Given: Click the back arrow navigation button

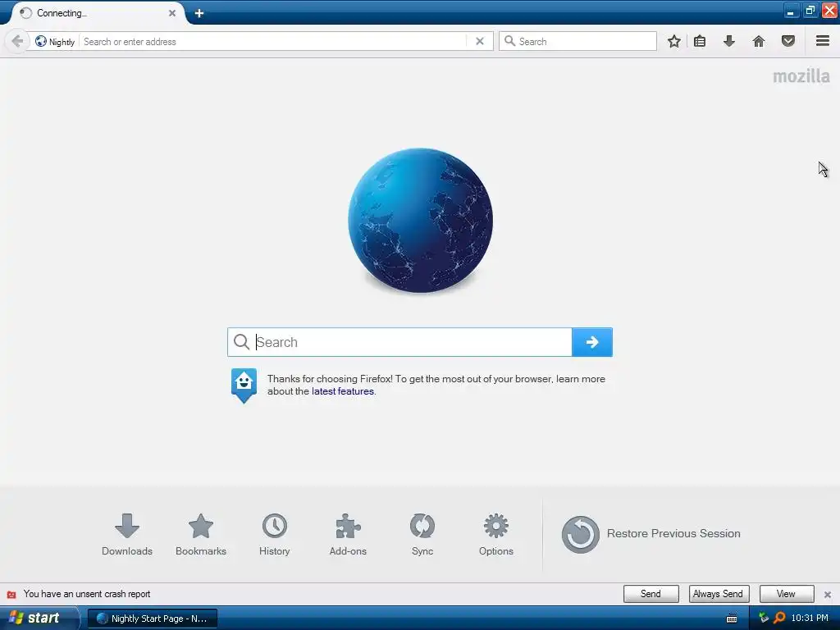Looking at the screenshot, I should coord(16,41).
